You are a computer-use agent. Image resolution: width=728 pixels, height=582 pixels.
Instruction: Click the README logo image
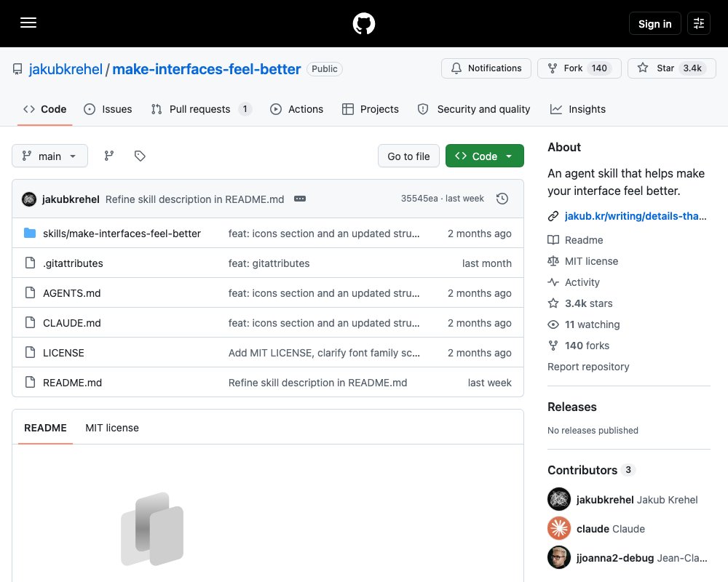click(x=152, y=529)
